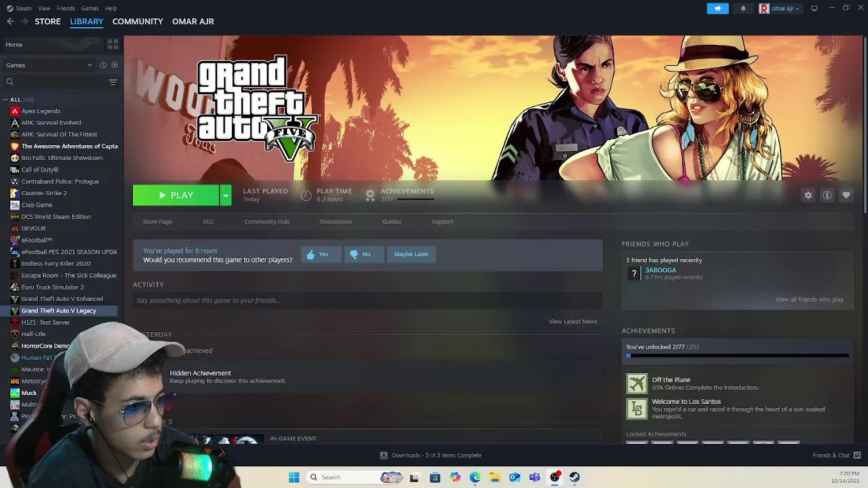Viewport: 868px width, 488px height.
Task: Open the omar ajr account dropdown
Action: point(780,8)
